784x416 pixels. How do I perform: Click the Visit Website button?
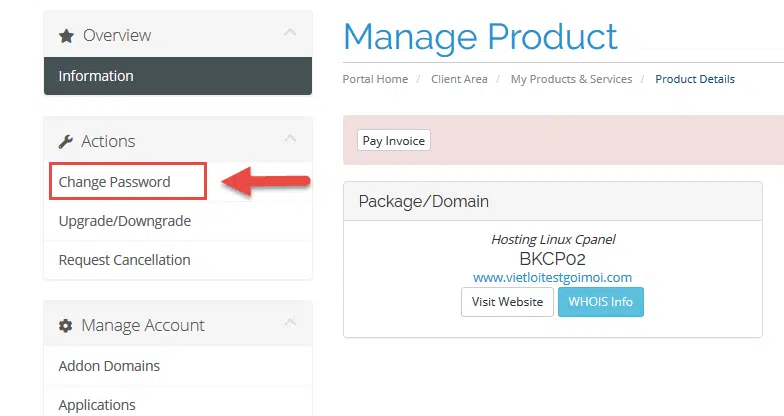click(x=507, y=302)
